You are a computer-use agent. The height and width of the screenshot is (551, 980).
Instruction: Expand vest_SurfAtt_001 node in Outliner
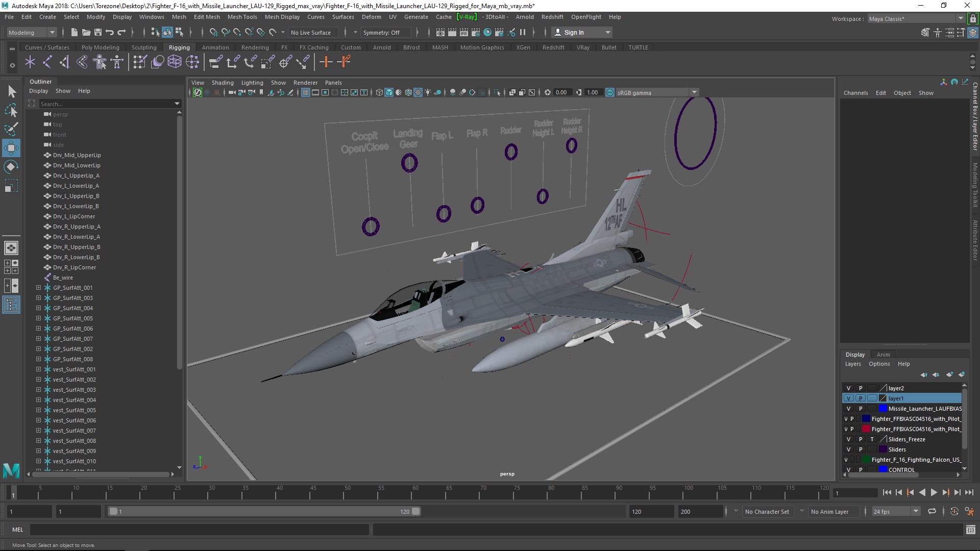click(x=38, y=369)
